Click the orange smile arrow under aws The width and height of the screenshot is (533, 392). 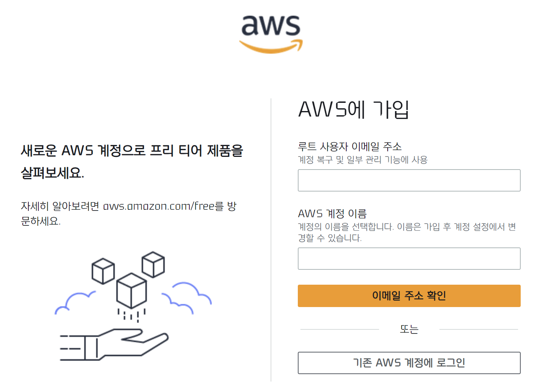coord(271,47)
